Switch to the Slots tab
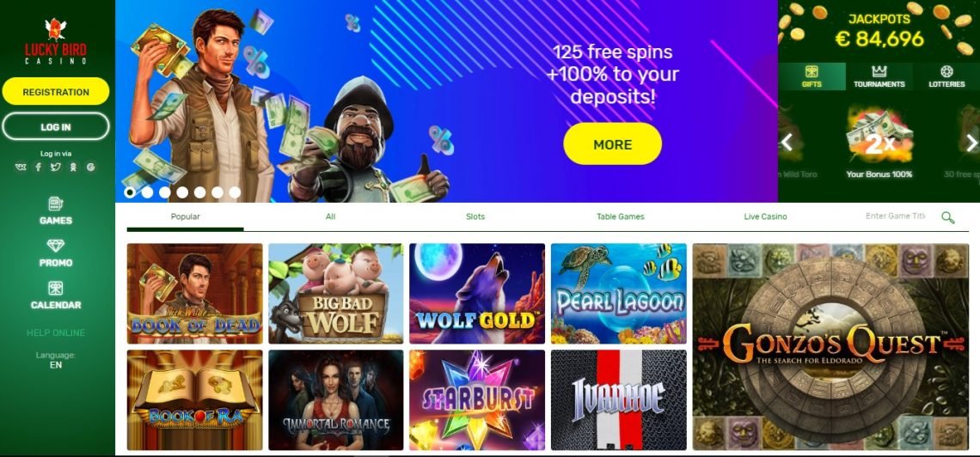980x457 pixels. tap(475, 216)
